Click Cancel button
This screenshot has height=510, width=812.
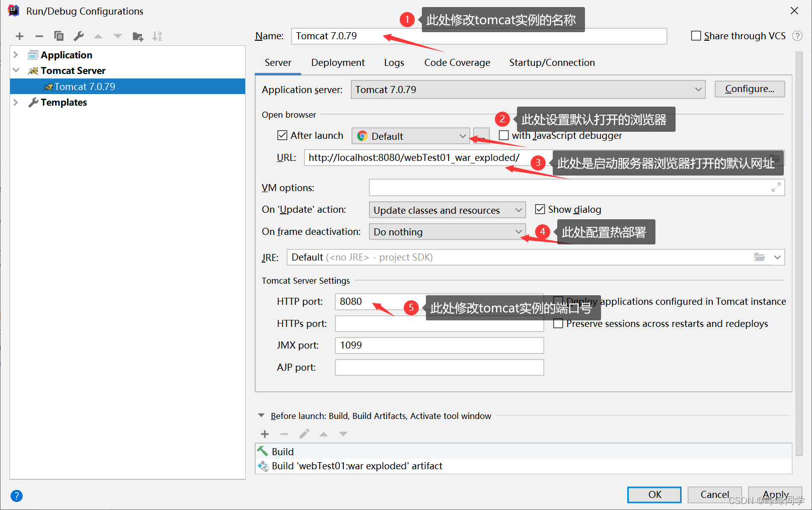click(x=714, y=494)
